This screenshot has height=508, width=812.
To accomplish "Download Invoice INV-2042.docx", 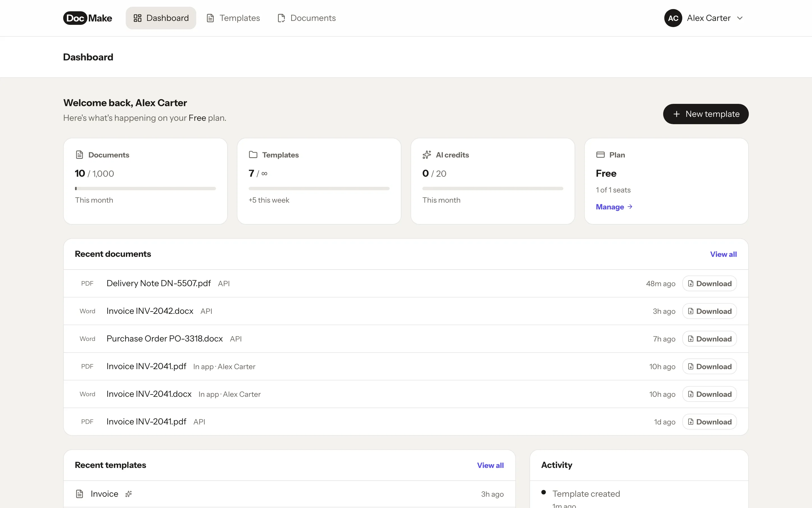I will [709, 311].
